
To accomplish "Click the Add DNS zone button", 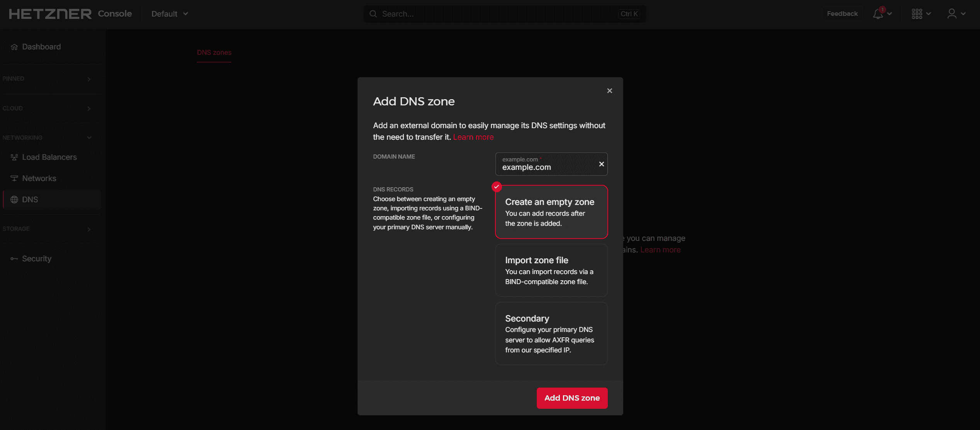I will click(x=572, y=398).
